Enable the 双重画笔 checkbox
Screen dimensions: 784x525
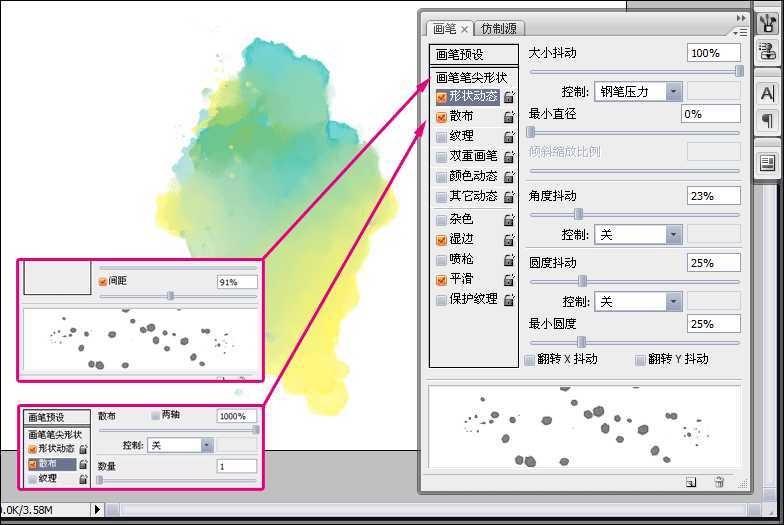click(x=441, y=157)
